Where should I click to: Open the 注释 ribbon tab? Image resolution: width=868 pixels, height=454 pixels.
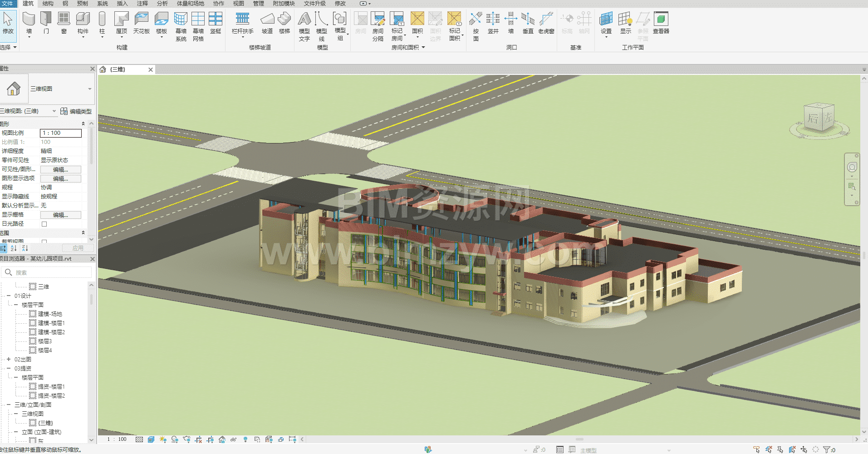pos(142,4)
